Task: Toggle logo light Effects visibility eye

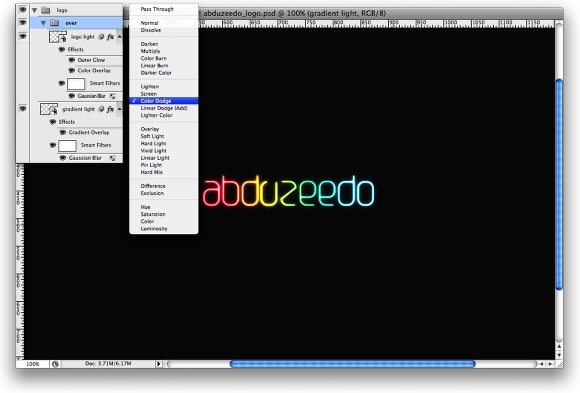Action: [62, 49]
